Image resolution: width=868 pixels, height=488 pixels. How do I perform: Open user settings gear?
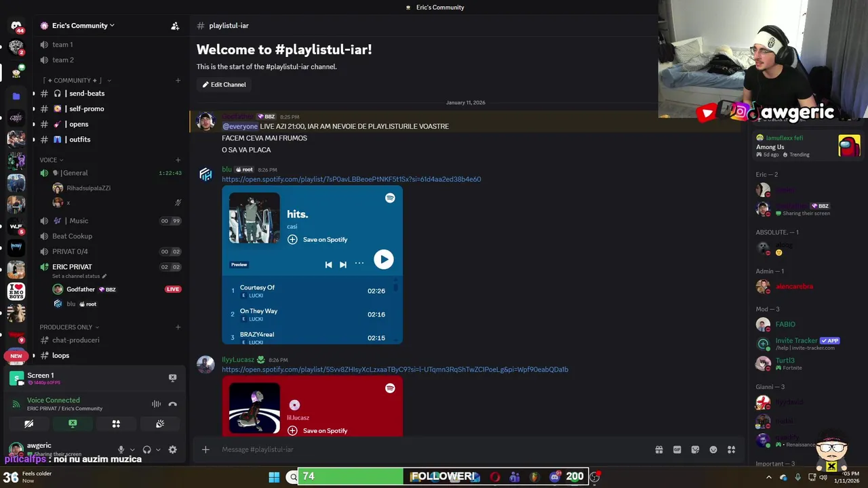tap(172, 449)
